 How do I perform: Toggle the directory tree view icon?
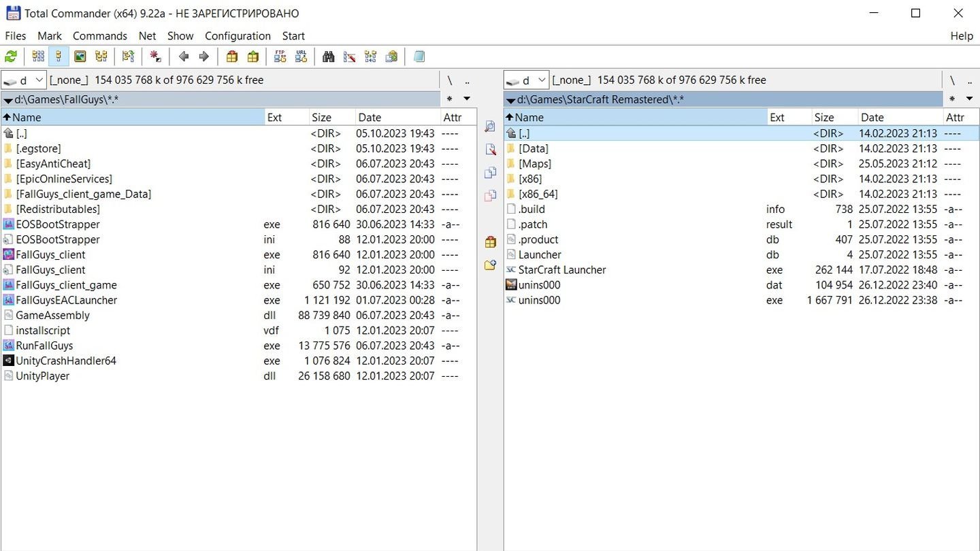(101, 56)
